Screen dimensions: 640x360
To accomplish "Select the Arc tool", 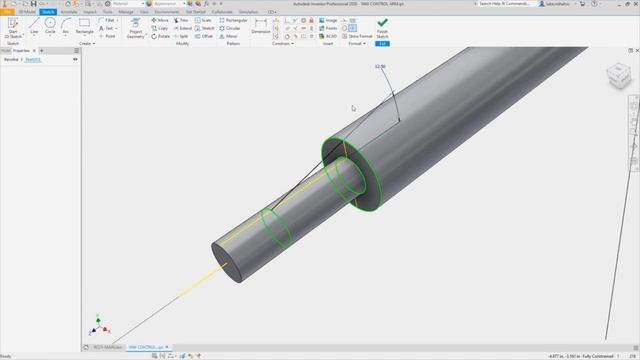I will (x=66, y=27).
